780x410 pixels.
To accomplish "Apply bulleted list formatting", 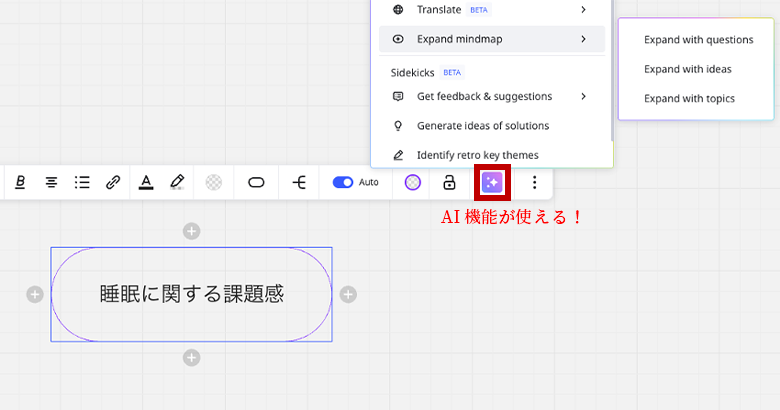I will pos(82,182).
